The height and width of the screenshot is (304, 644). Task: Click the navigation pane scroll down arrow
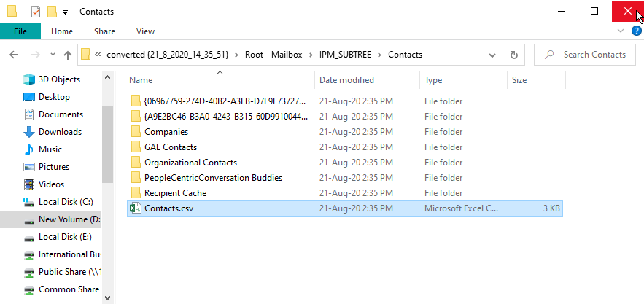pyautogui.click(x=108, y=298)
